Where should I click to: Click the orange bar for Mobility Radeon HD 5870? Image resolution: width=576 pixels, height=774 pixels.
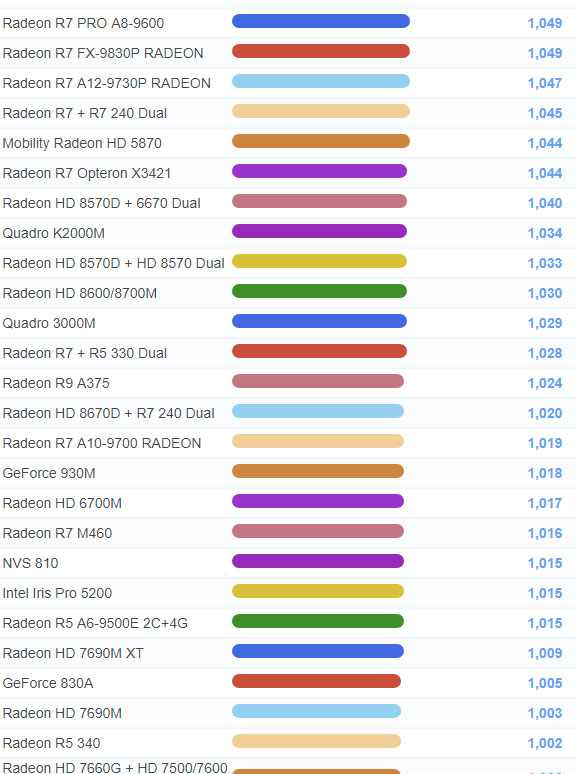tap(321, 141)
